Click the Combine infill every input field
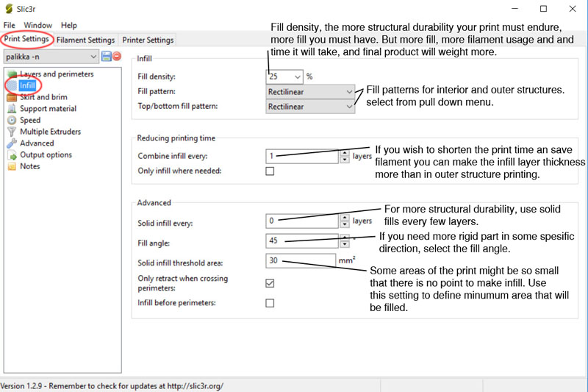The width and height of the screenshot is (588, 392). click(302, 156)
